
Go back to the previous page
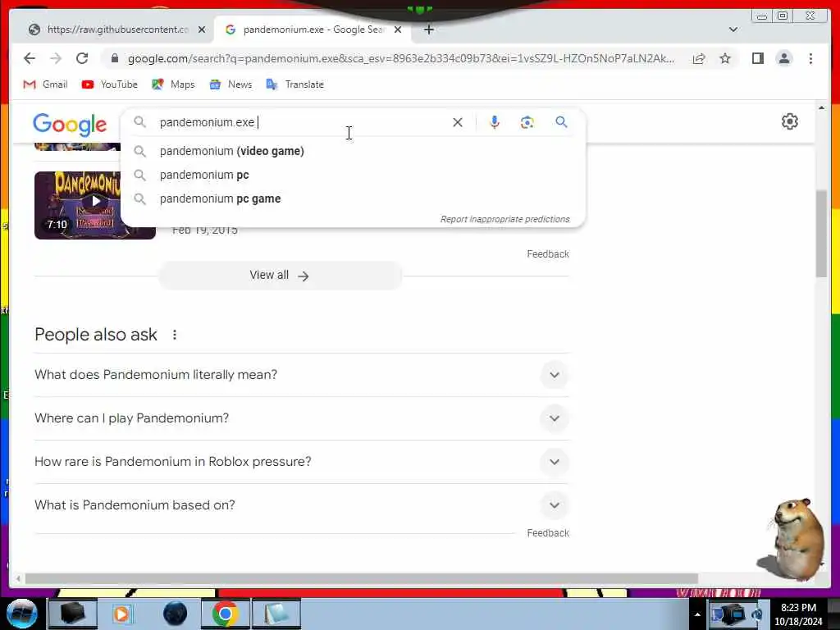click(x=30, y=58)
